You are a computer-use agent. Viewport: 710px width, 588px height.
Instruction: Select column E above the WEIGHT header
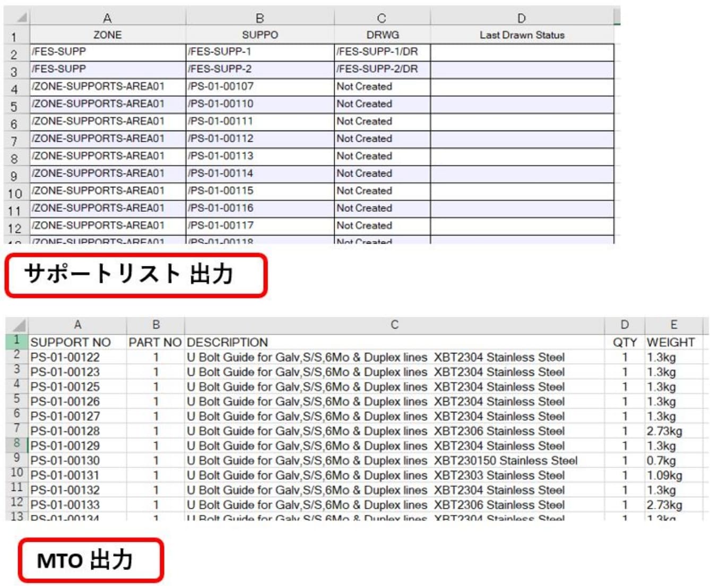673,325
